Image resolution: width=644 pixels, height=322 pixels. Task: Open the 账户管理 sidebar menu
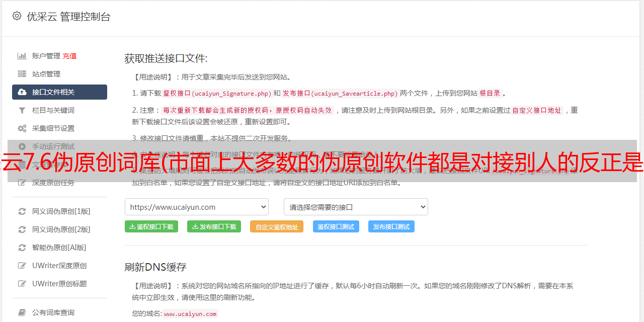[x=46, y=56]
